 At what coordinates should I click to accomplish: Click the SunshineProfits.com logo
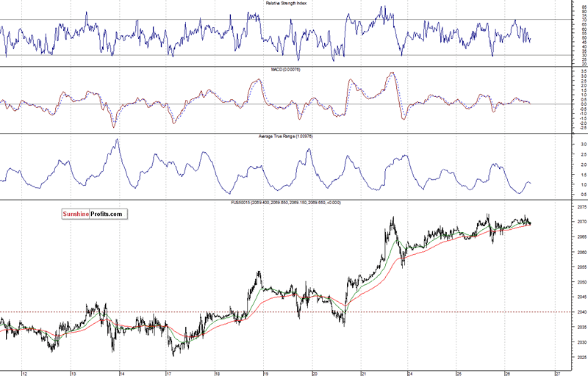tap(95, 214)
